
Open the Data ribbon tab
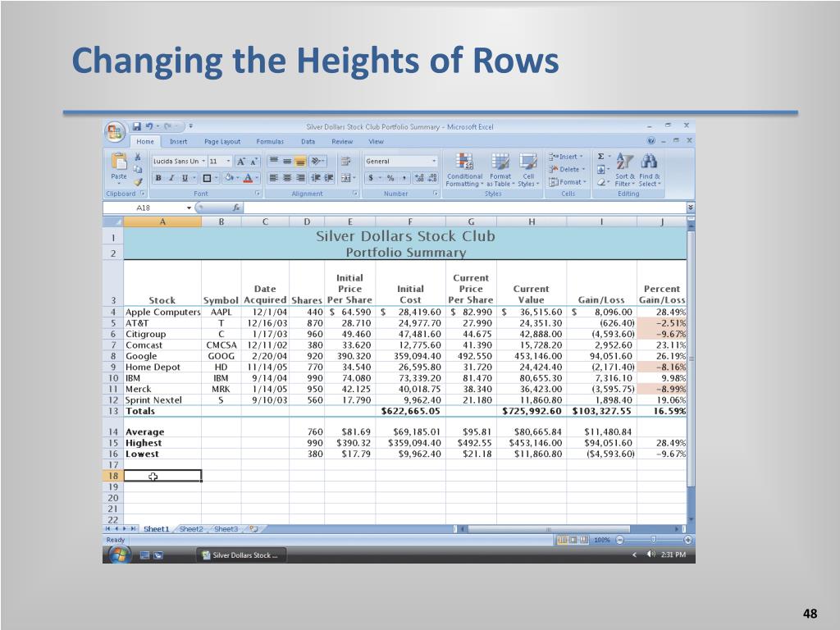click(308, 141)
